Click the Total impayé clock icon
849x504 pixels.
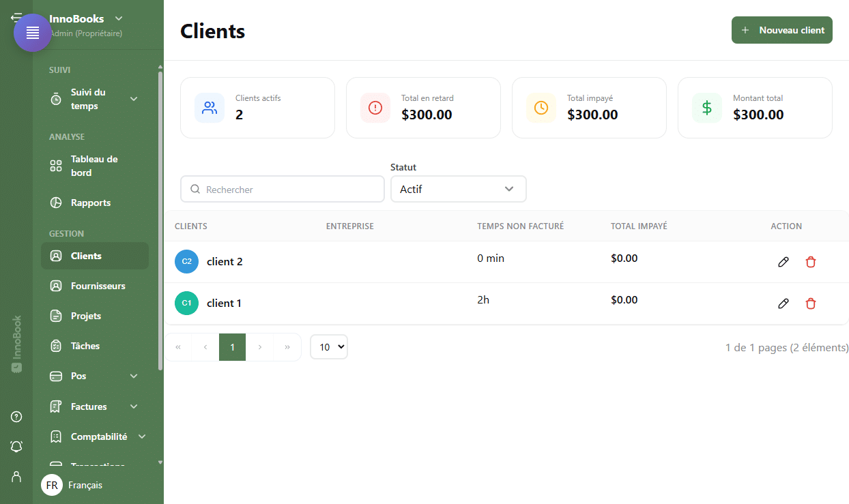(x=541, y=108)
